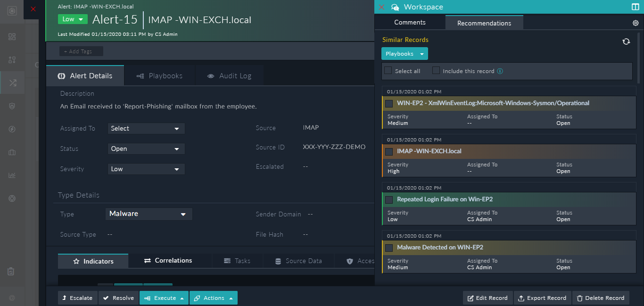Screen dimensions: 644x306
Task: Click the queue arrows icon in left sidebar
Action: [12, 60]
